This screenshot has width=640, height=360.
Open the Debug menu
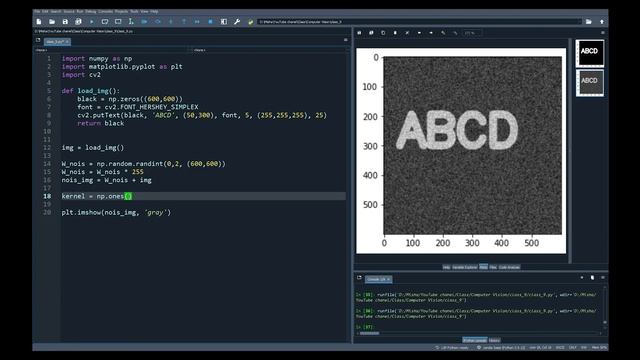coord(91,11)
